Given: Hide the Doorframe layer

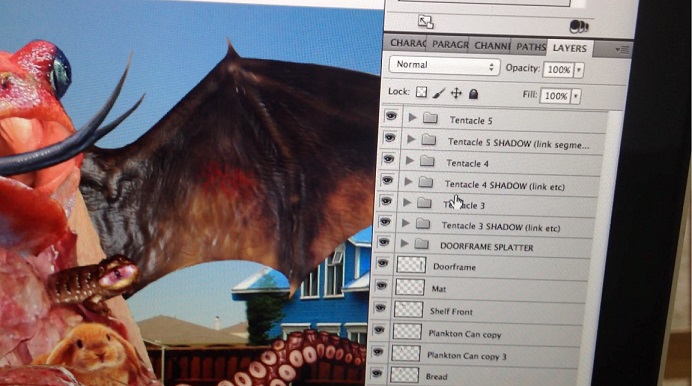Looking at the screenshot, I should click(382, 263).
